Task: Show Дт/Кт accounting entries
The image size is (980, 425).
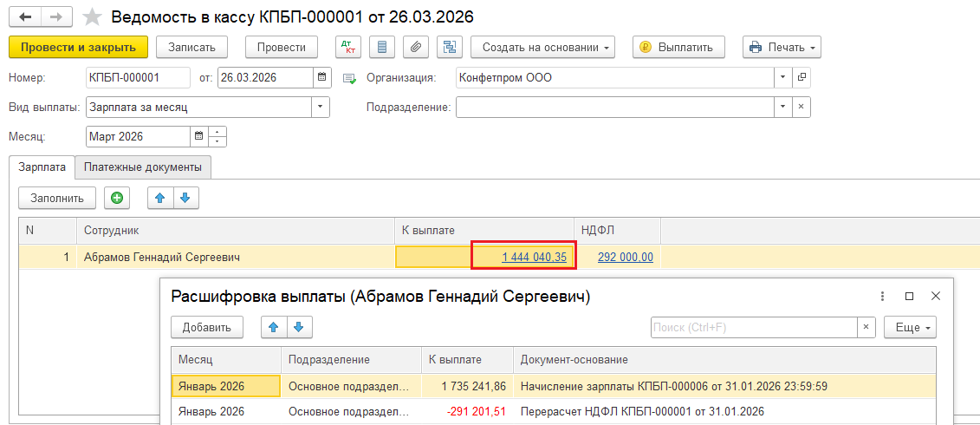Action: 348,47
